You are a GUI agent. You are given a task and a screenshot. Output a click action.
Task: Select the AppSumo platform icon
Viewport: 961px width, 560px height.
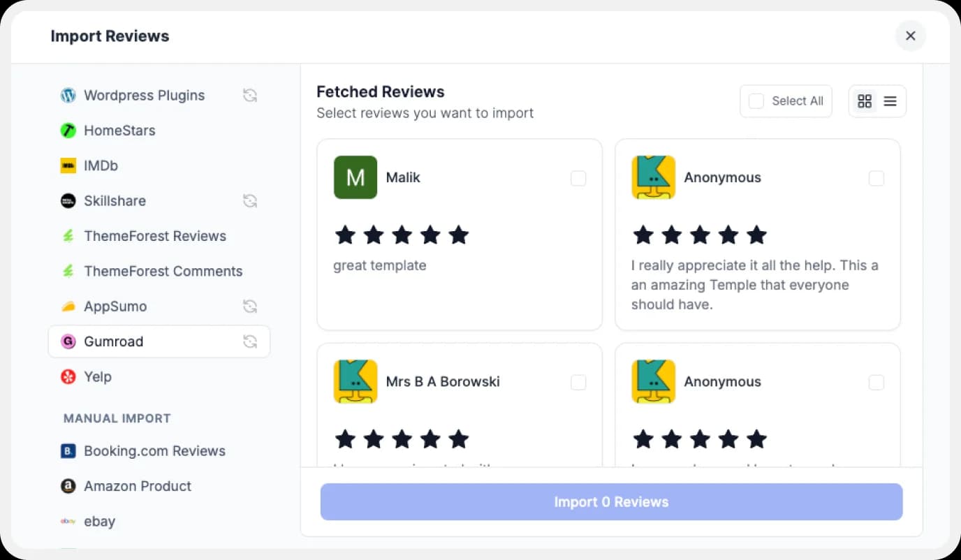tap(68, 306)
